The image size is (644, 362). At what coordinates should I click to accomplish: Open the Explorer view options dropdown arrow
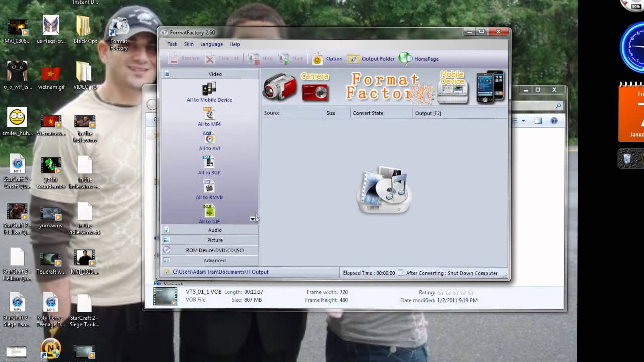523,121
